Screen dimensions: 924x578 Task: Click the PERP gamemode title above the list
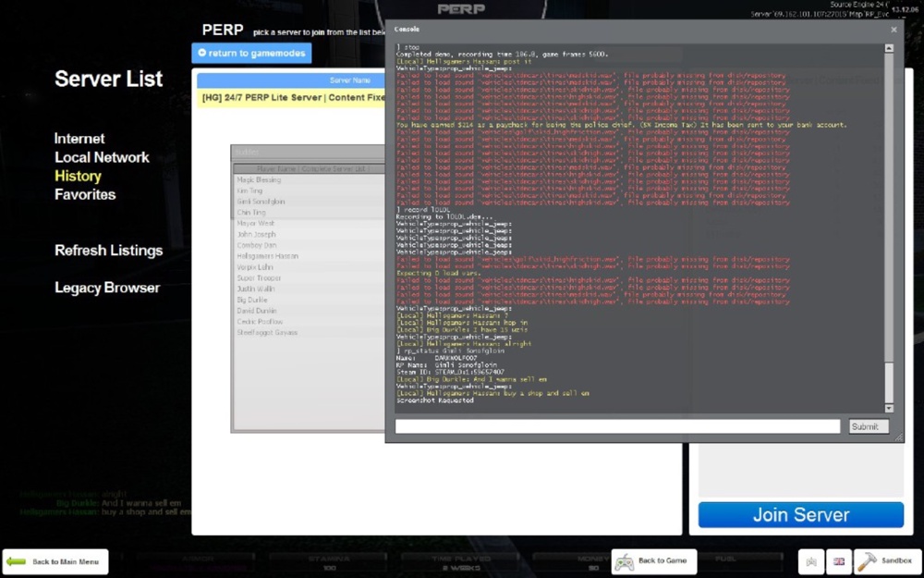223,31
